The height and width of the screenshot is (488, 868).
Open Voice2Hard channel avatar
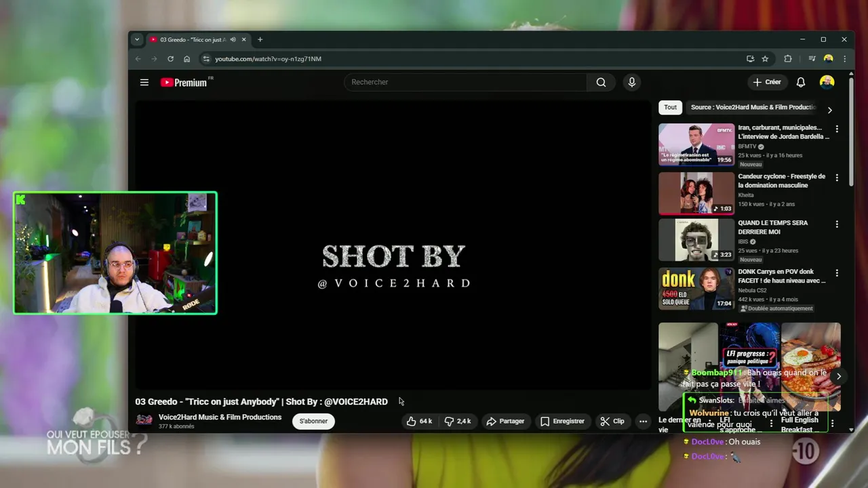(144, 420)
